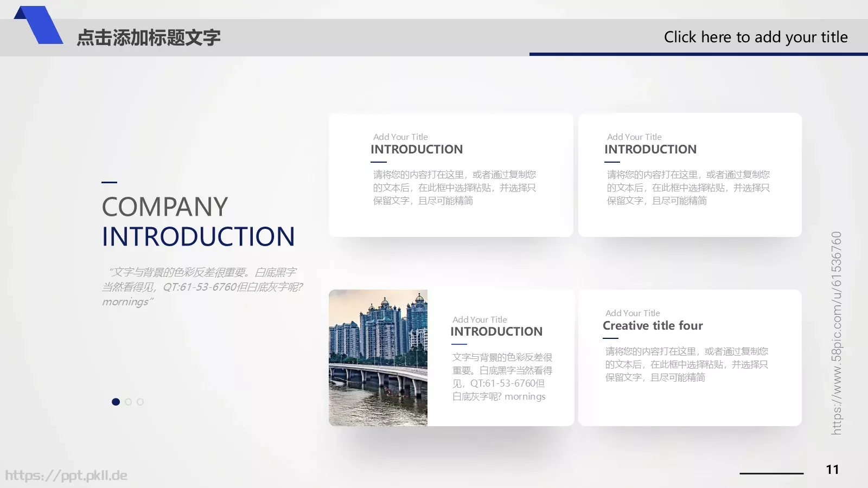Select body paragraph in the top-right card
Image resolution: width=868 pixels, height=488 pixels.
tap(688, 188)
